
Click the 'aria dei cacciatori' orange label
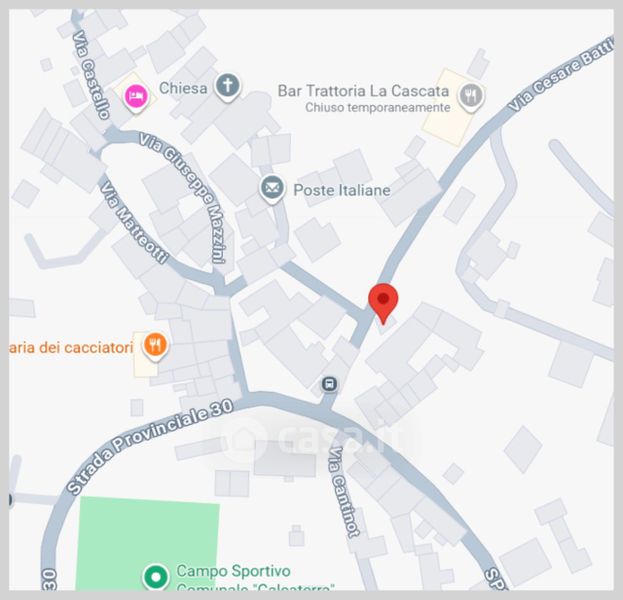71,348
